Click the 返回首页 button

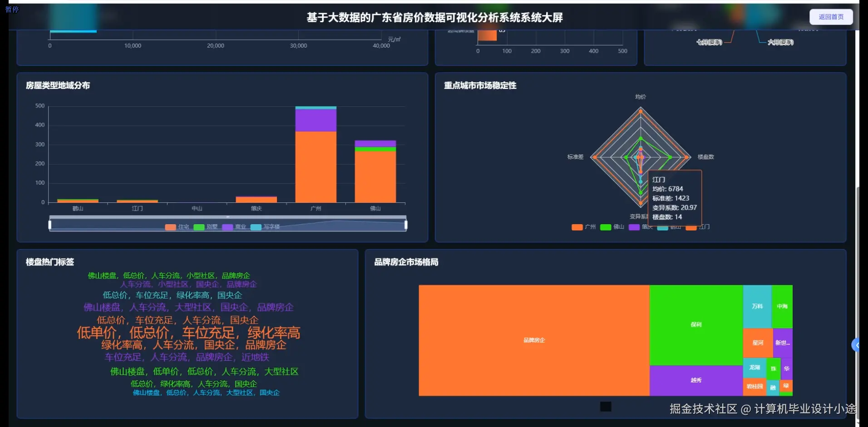832,16
